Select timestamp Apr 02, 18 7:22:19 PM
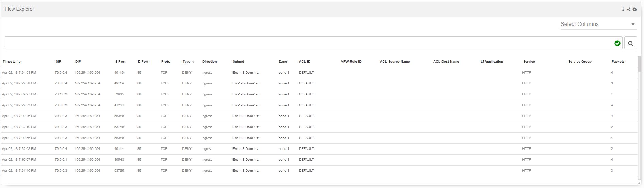The height and width of the screenshot is (188, 644). point(19,127)
